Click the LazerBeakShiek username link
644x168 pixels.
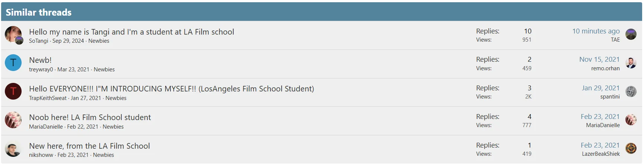(x=600, y=154)
